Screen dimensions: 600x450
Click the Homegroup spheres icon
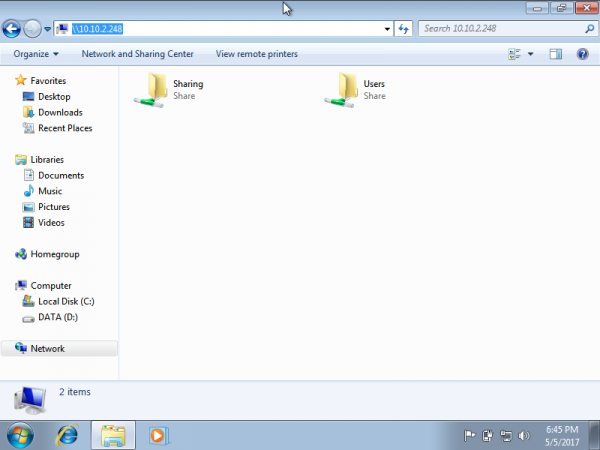pyautogui.click(x=21, y=254)
